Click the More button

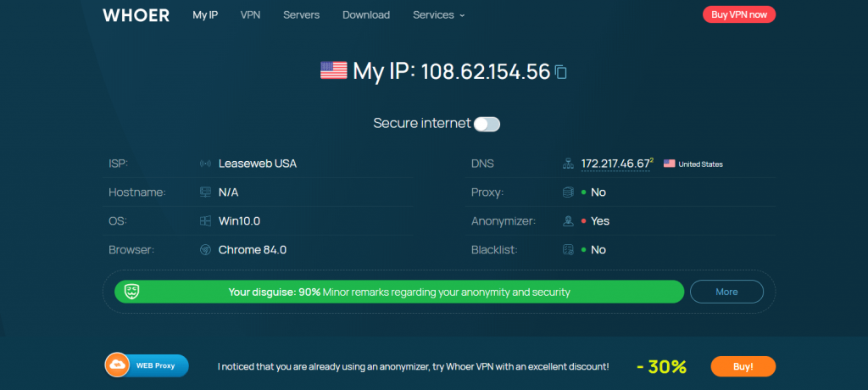point(726,292)
